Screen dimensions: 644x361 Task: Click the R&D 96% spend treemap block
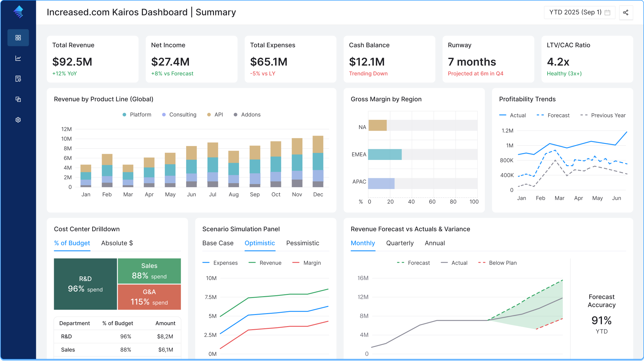[85, 284]
